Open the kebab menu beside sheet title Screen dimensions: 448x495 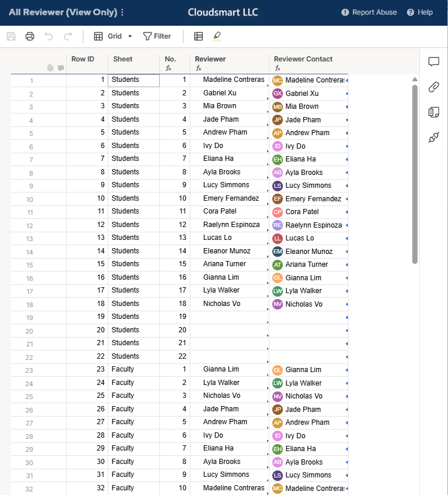coord(122,12)
